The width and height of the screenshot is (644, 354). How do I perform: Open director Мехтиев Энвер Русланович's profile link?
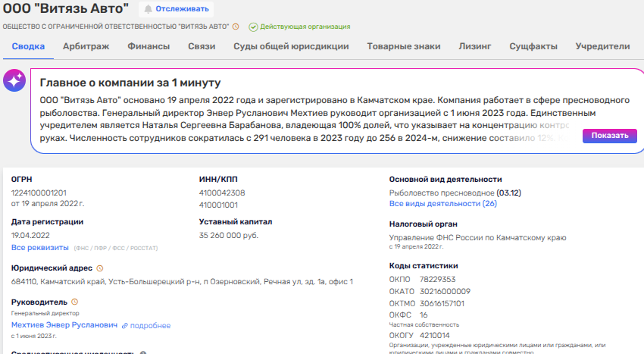pos(64,325)
